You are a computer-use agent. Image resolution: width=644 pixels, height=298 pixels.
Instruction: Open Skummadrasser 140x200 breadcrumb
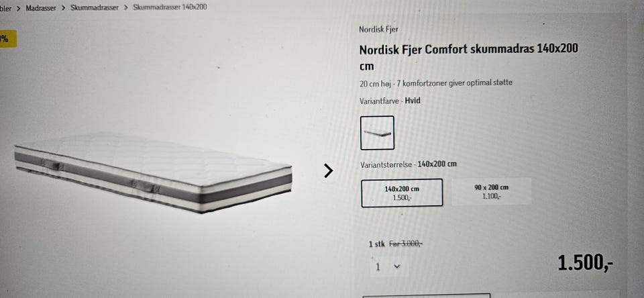[x=170, y=8]
